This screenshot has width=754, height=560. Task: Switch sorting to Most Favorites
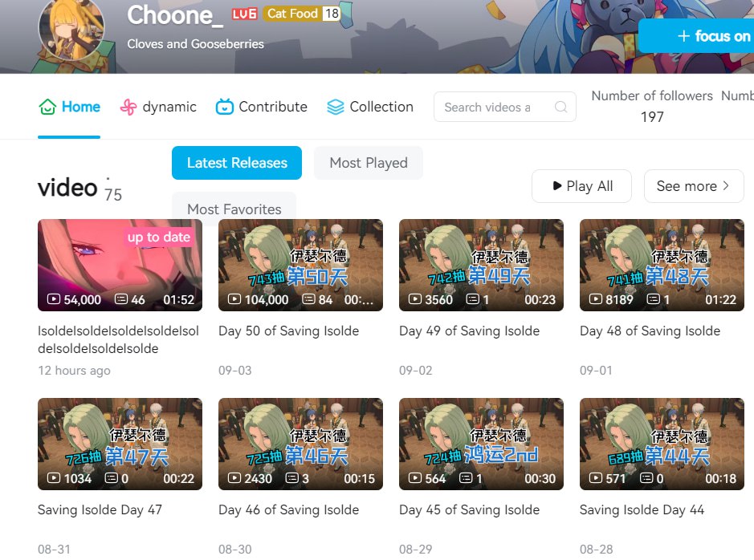pos(234,209)
